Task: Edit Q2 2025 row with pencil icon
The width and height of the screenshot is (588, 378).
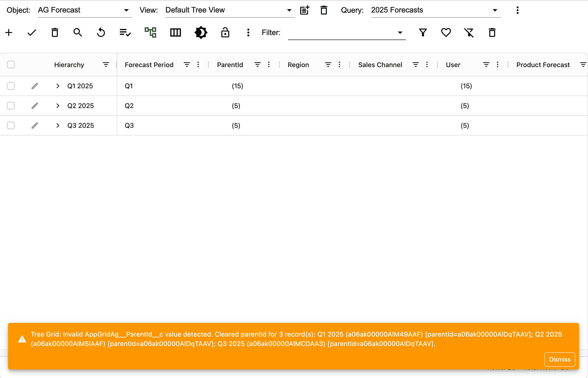Action: tap(35, 105)
